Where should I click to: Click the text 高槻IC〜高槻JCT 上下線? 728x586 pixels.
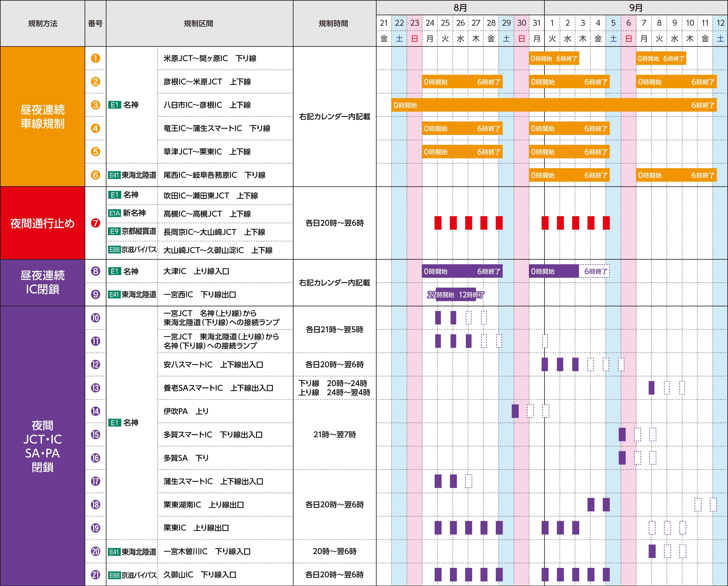207,214
